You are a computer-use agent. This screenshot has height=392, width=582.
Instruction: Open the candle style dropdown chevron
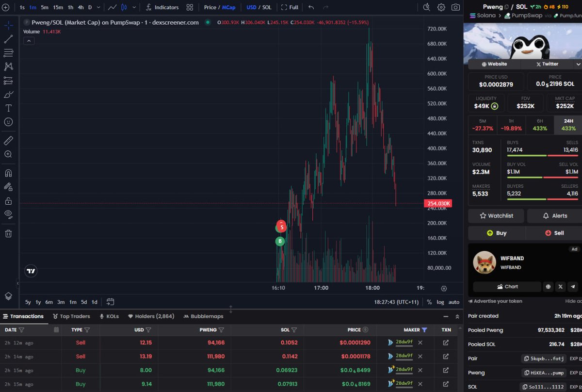(134, 7)
